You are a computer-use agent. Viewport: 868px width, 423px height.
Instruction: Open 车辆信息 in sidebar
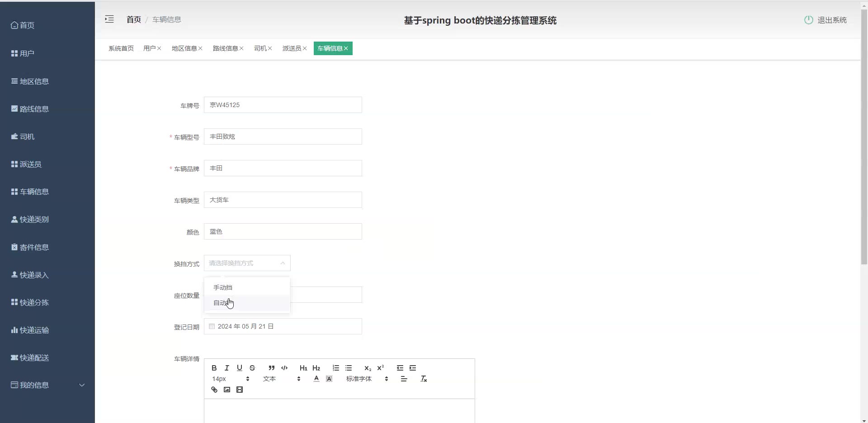click(x=47, y=192)
